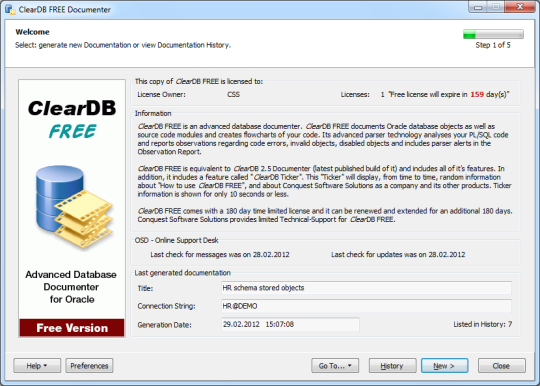This screenshot has width=540, height=386.
Task: Click the red Free Version banner
Action: click(x=72, y=328)
